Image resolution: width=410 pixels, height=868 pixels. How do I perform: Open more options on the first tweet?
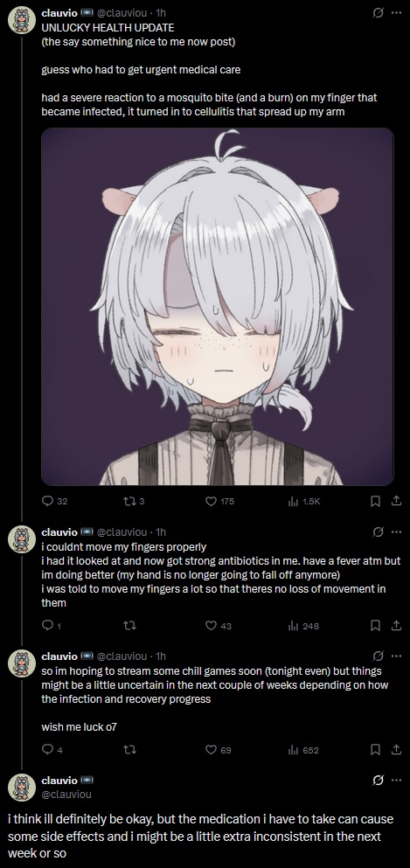click(396, 13)
